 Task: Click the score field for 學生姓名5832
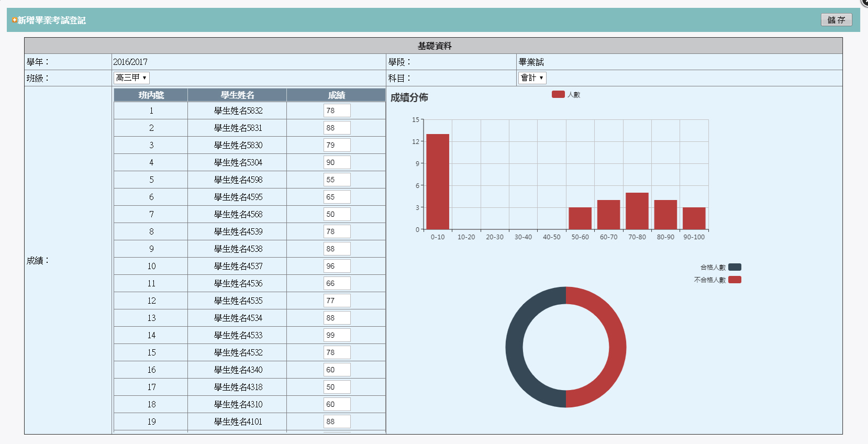(337, 110)
